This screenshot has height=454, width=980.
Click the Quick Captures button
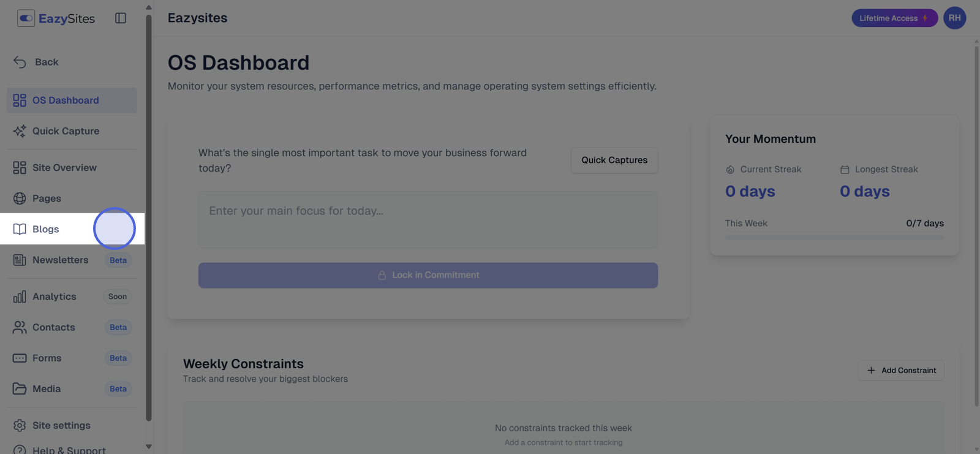[614, 160]
